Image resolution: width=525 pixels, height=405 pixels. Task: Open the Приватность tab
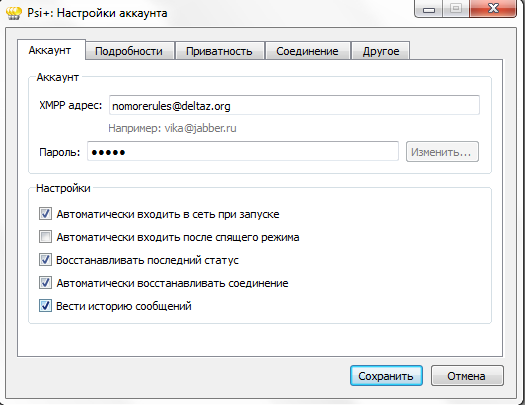(219, 51)
